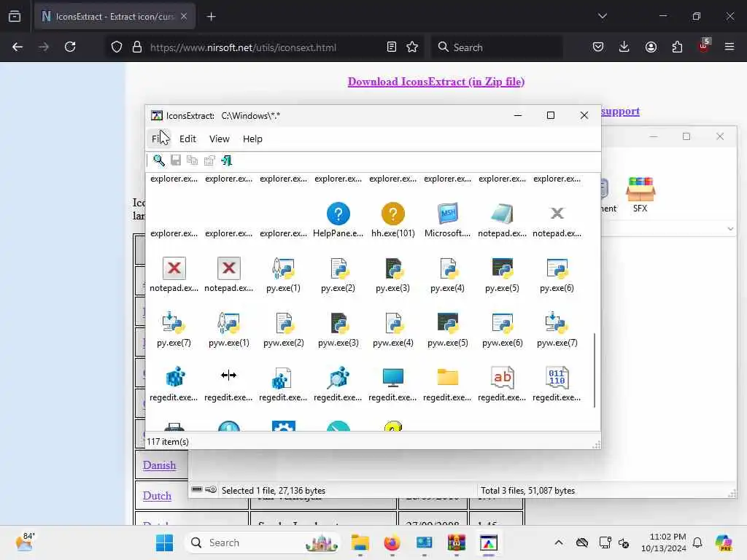Open the Firefox hamburger application menu
The image size is (747, 560).
click(729, 47)
